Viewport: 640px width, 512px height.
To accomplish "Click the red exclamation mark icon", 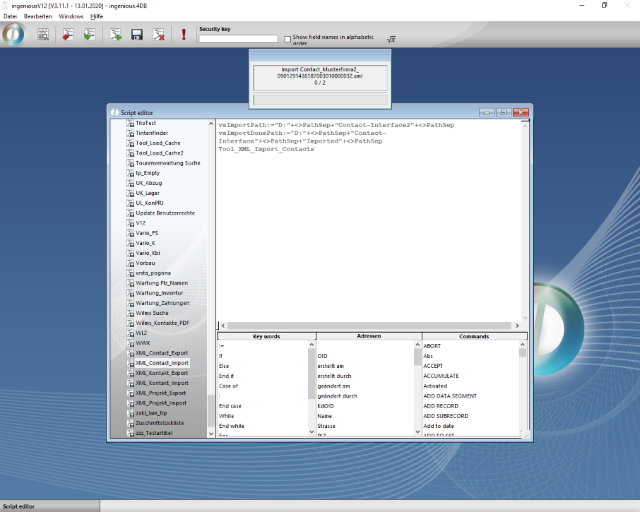I will point(184,35).
